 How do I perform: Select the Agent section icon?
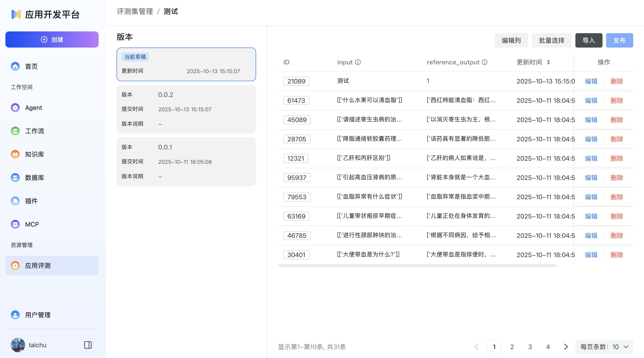pyautogui.click(x=15, y=107)
